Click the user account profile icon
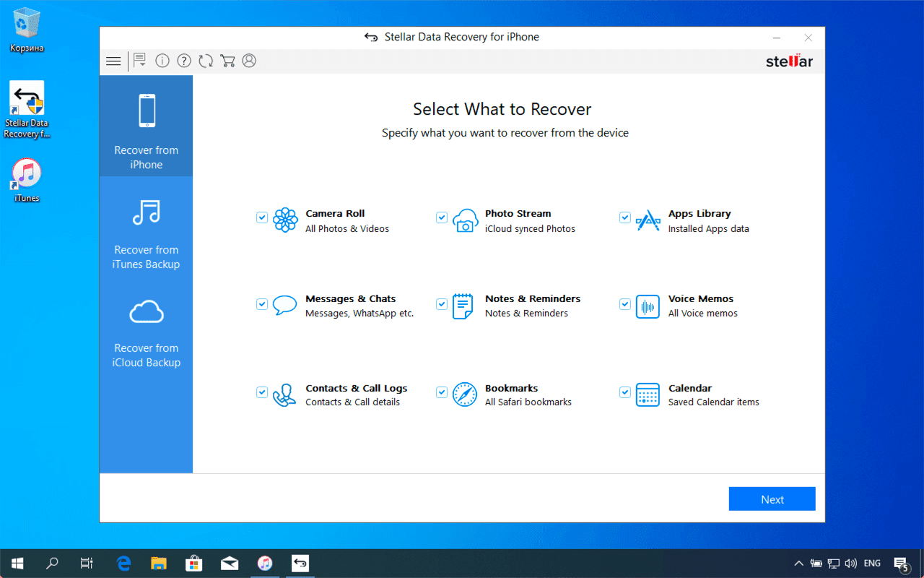This screenshot has height=578, width=924. tap(249, 61)
